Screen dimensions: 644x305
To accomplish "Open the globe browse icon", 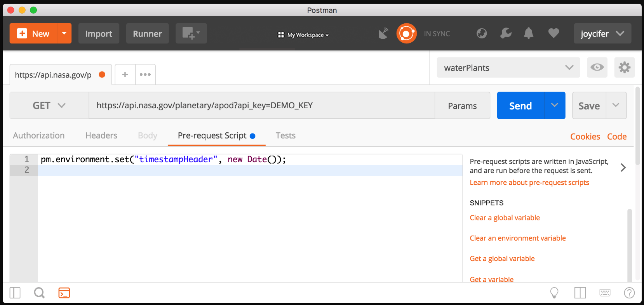I will (482, 33).
